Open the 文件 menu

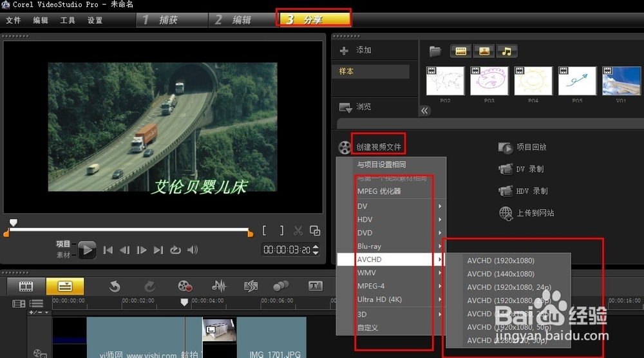(13, 20)
